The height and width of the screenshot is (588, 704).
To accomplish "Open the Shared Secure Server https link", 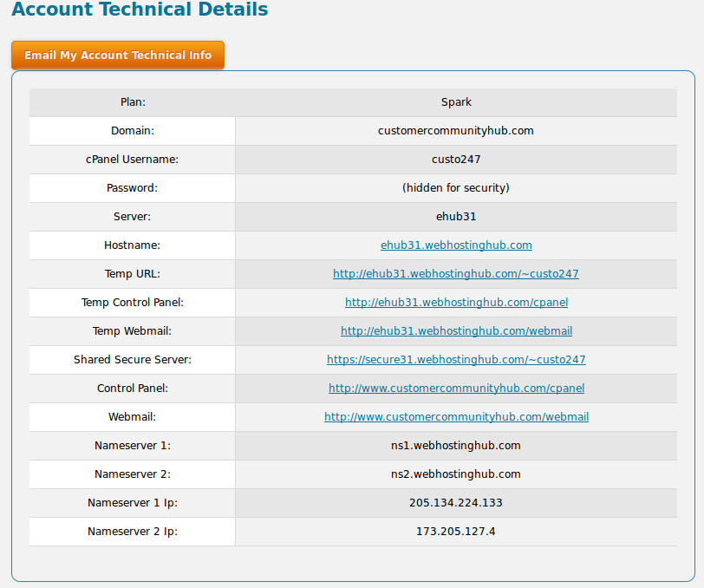I will click(x=456, y=360).
